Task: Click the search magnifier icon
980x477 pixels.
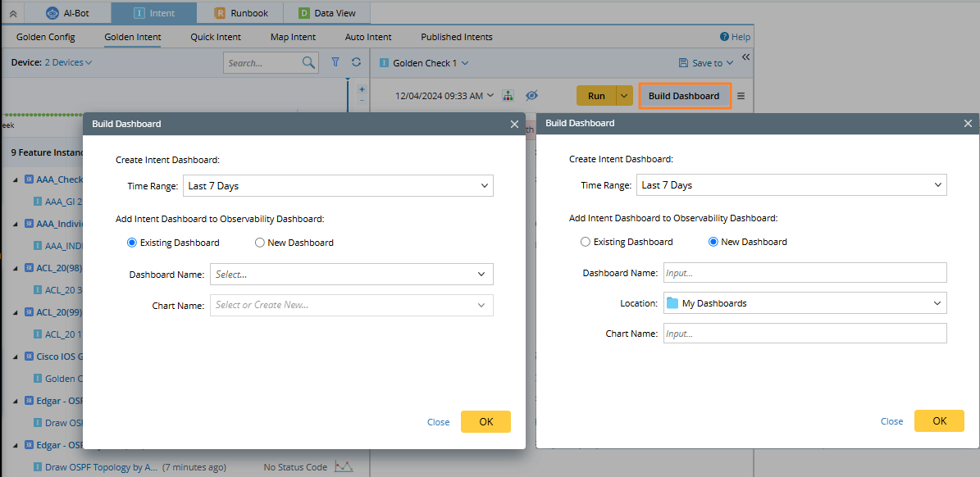Action: (x=308, y=62)
